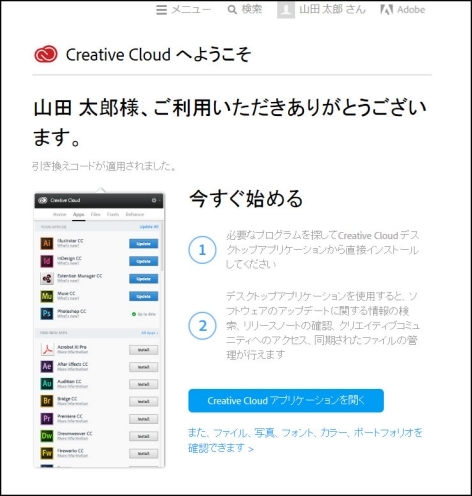Click Acrobat XI Pro More Information link

[x=73, y=352]
